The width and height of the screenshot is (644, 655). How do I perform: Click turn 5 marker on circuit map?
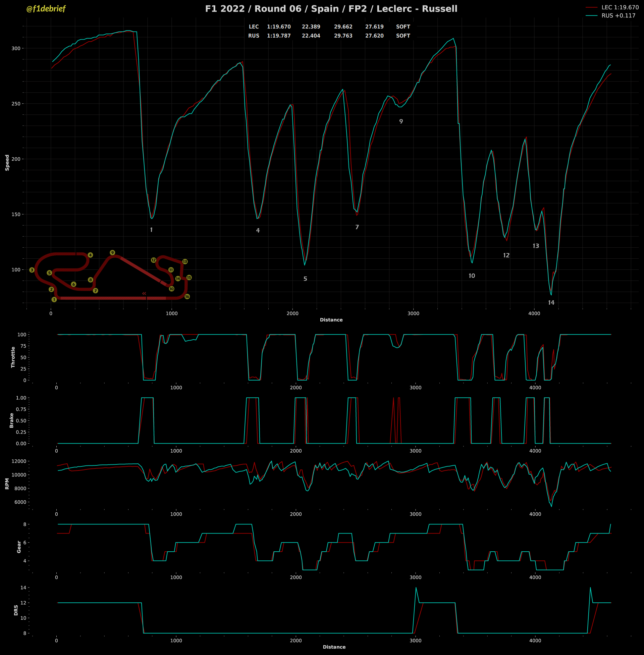click(x=49, y=273)
